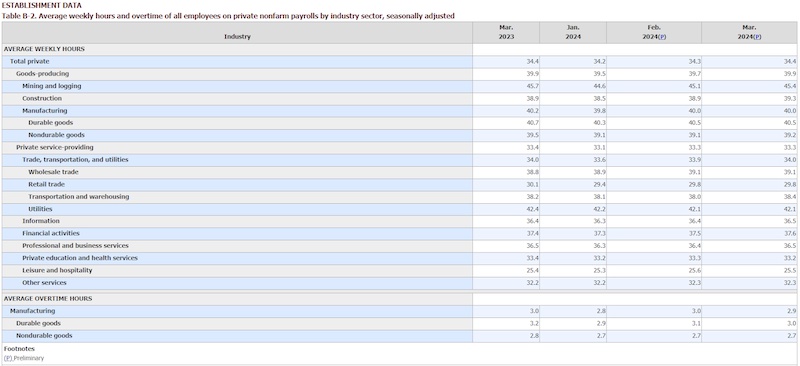The width and height of the screenshot is (800, 366).
Task: Select Financial activities Mar. 2024 value 37.6
Action: coord(789,233)
